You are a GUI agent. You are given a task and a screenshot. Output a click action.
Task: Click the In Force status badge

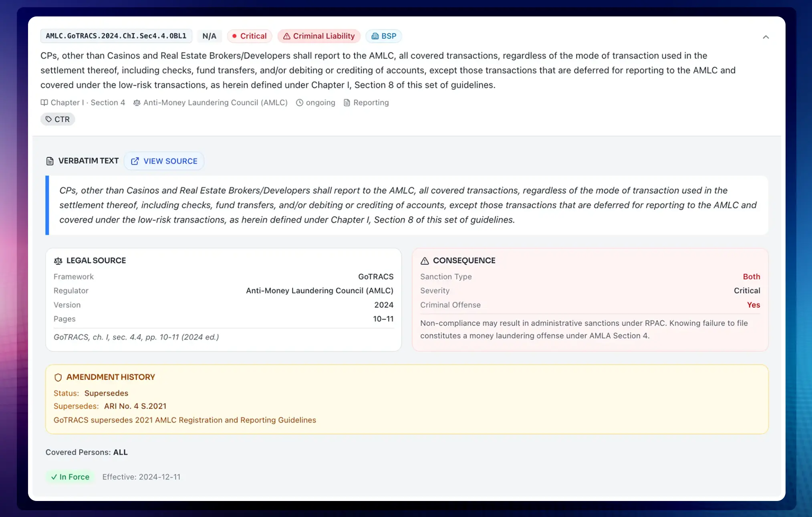(70, 477)
